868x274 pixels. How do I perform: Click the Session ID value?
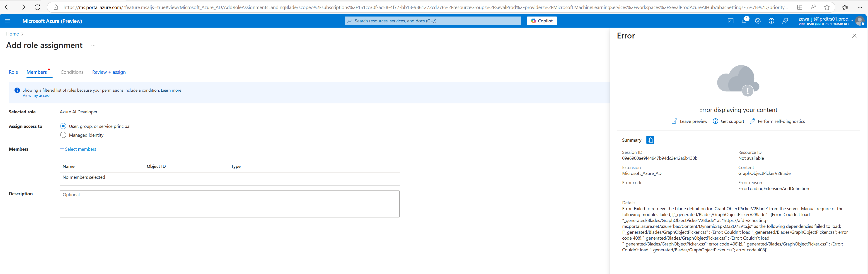tap(659, 158)
